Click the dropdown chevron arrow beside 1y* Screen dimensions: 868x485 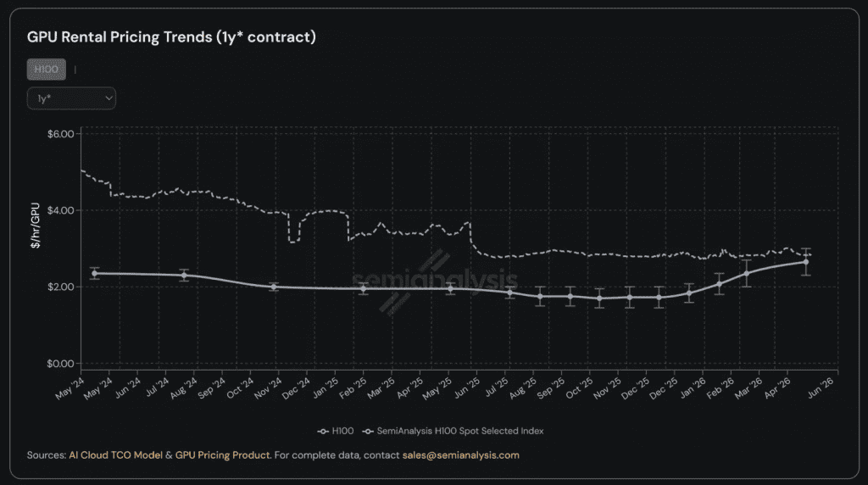[108, 98]
